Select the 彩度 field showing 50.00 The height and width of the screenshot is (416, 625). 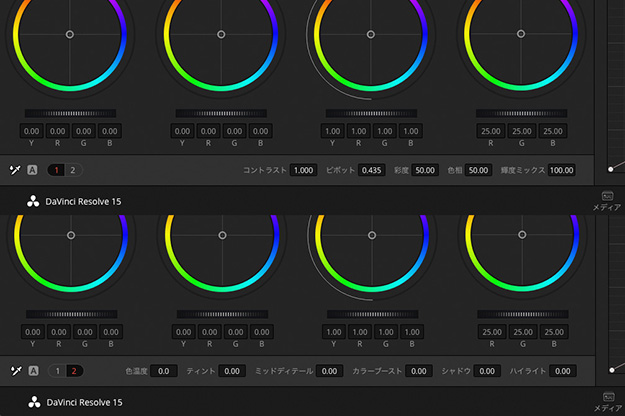coord(425,170)
